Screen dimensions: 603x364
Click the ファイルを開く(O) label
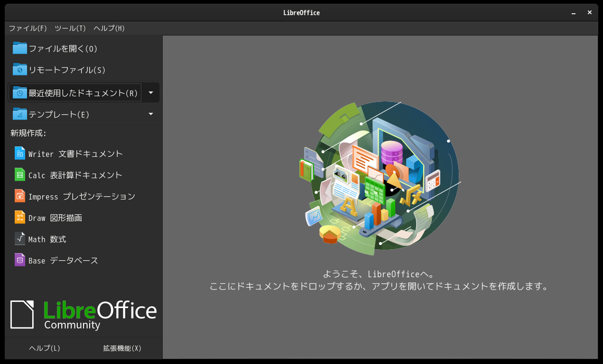[x=63, y=48]
